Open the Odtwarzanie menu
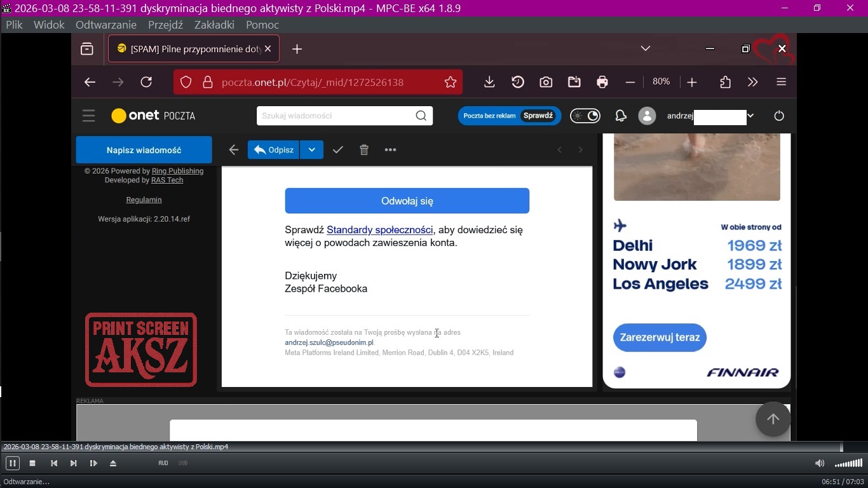This screenshot has height=488, width=868. (105, 25)
